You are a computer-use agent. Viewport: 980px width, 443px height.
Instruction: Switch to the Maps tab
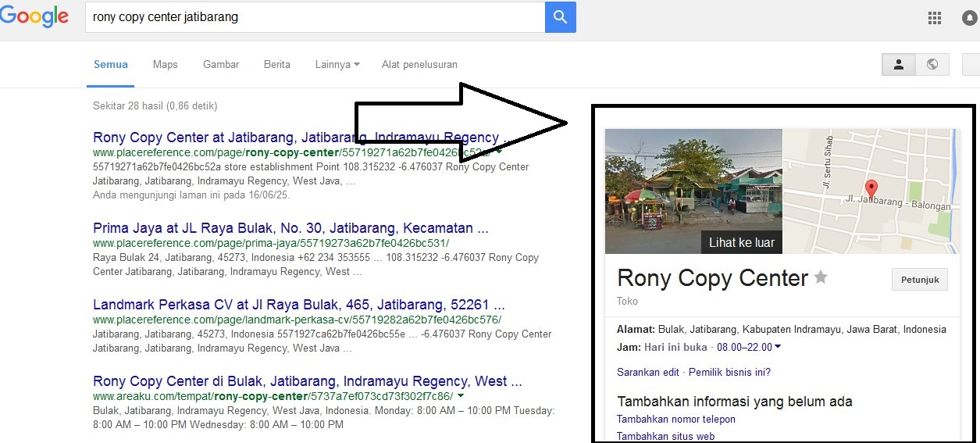pyautogui.click(x=166, y=65)
